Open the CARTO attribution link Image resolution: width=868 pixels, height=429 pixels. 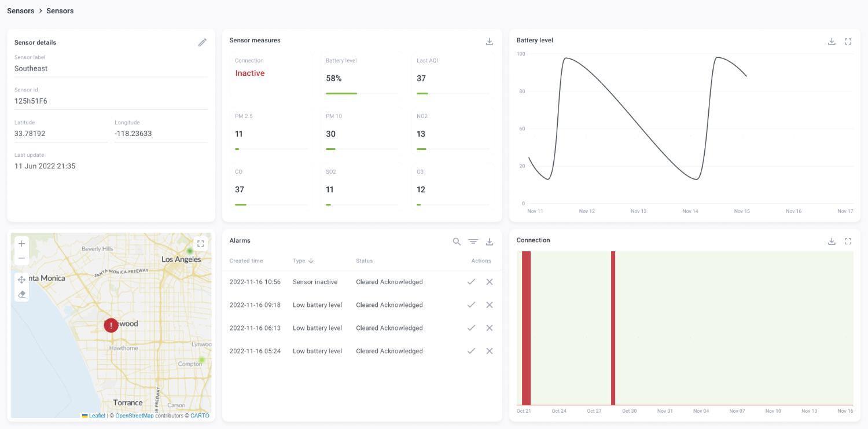[x=200, y=415]
